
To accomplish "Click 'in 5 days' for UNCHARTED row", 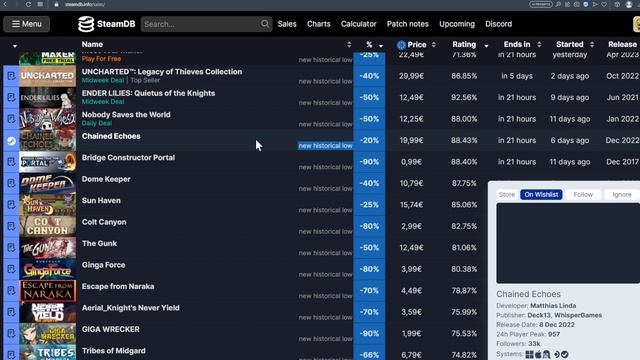I will (517, 76).
